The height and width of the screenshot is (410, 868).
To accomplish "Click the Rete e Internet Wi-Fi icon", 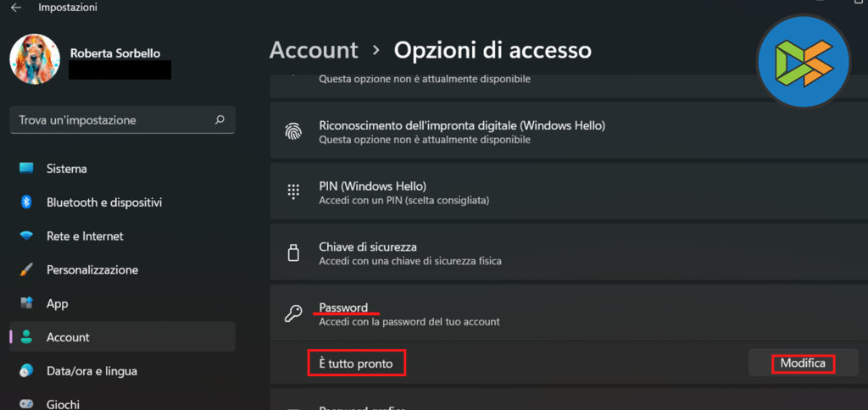I will [26, 236].
